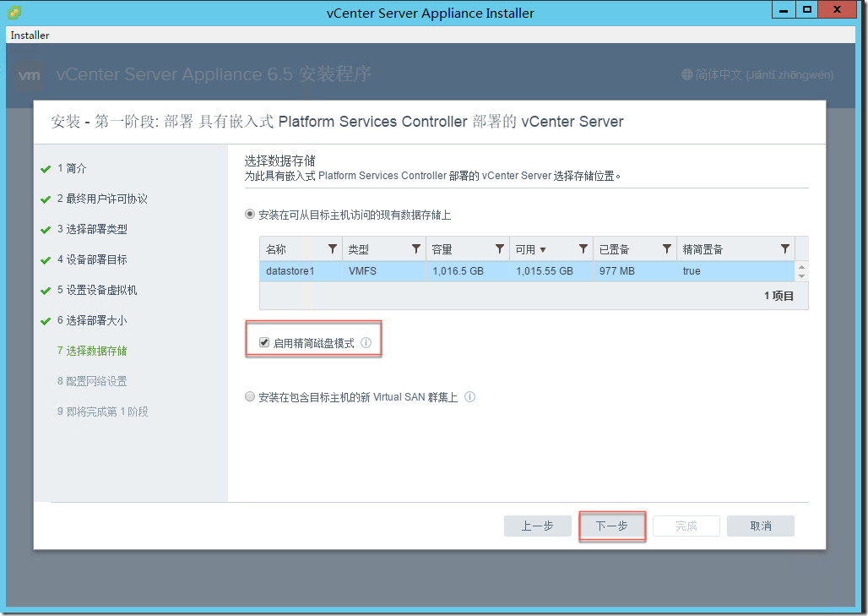Click 下一步 button
Viewport: 868px width, 616px height.
[612, 526]
